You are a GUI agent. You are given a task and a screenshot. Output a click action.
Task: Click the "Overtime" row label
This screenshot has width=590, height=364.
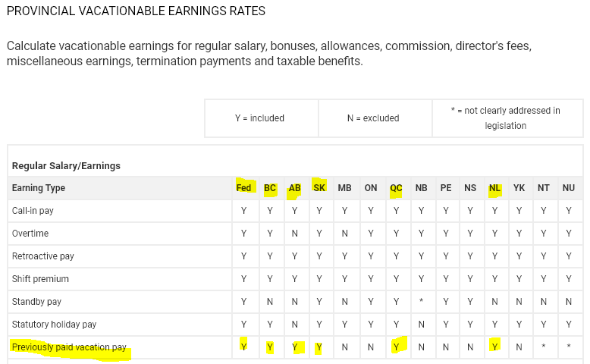tap(30, 234)
